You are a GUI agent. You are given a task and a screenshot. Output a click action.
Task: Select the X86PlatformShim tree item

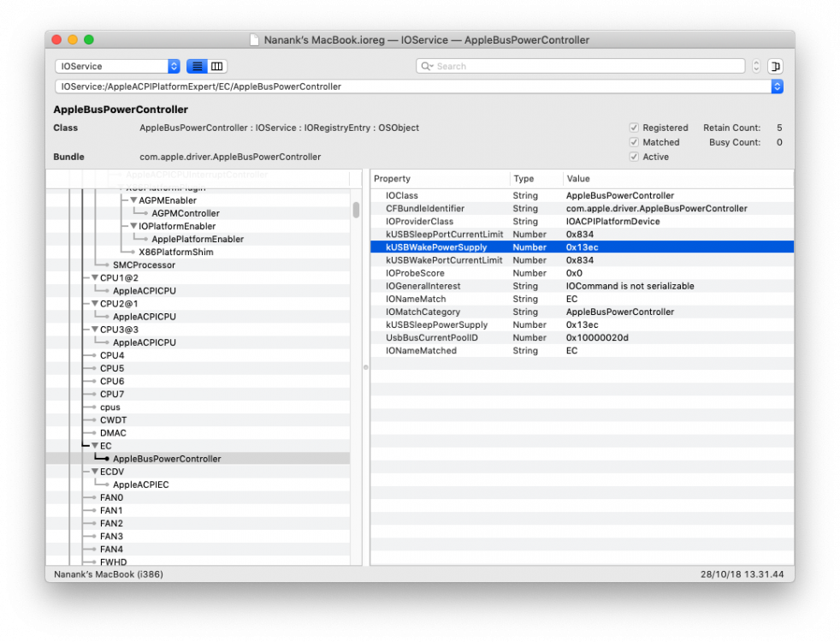175,252
